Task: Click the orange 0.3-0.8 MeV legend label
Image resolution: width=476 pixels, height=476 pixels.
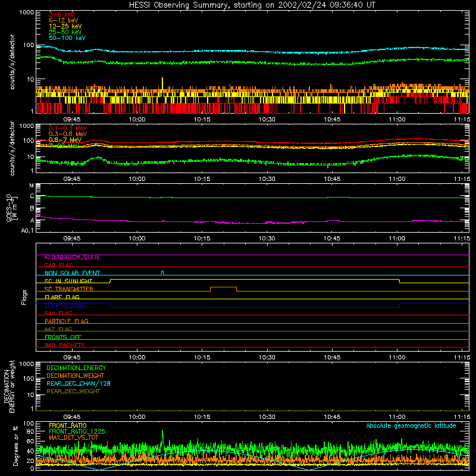Action: [x=68, y=134]
